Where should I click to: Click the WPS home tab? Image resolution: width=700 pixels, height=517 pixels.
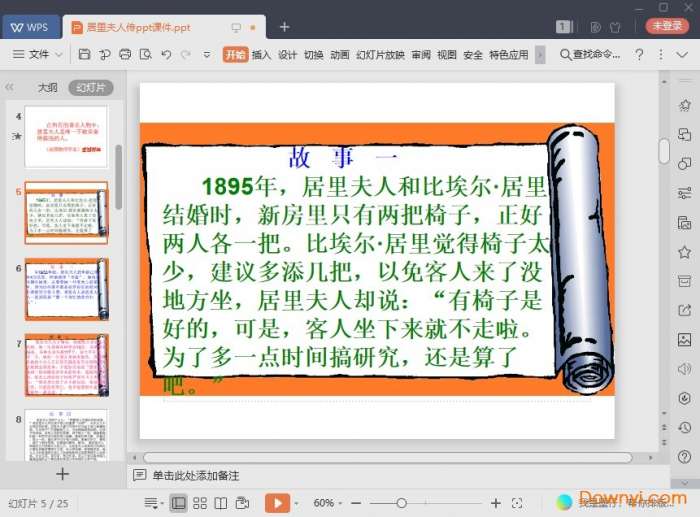pyautogui.click(x=30, y=27)
